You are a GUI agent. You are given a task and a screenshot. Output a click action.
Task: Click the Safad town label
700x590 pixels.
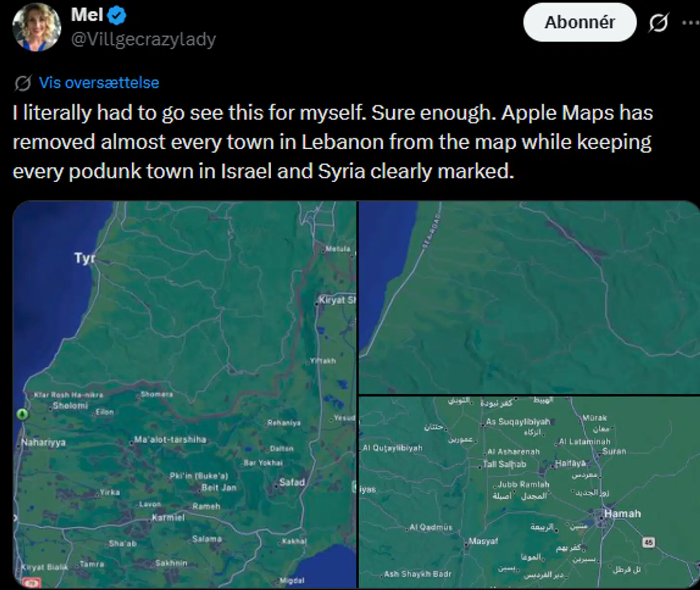[292, 483]
